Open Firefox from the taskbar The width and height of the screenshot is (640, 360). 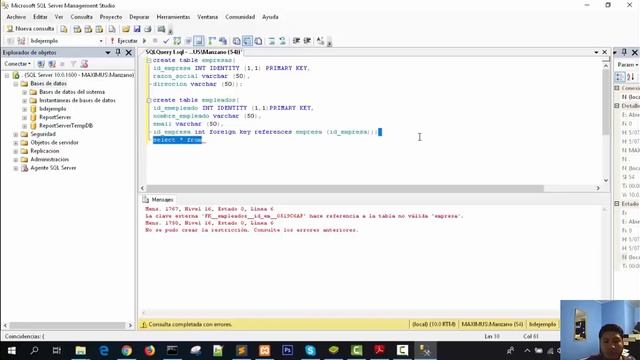coord(149,351)
